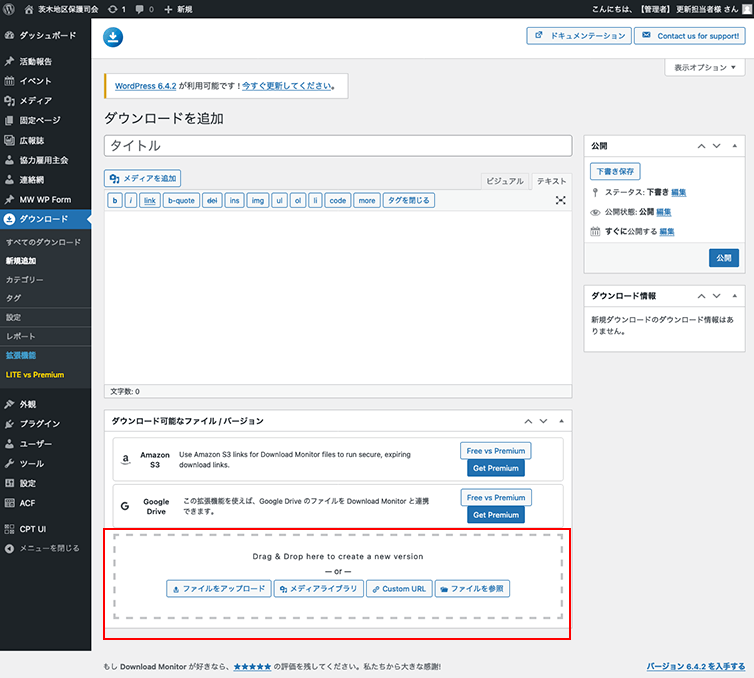The height and width of the screenshot is (678, 754).
Task: Click the タイトル title input field
Action: [x=337, y=145]
